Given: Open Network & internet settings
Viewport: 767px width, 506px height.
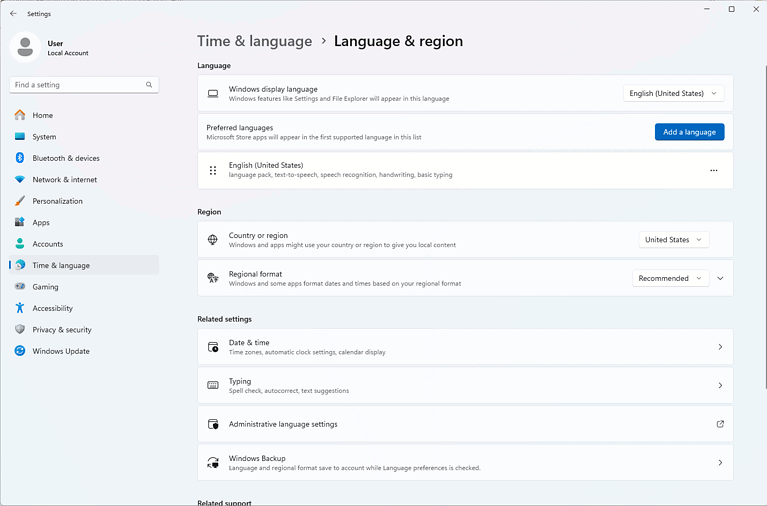Looking at the screenshot, I should pyautogui.click(x=64, y=180).
